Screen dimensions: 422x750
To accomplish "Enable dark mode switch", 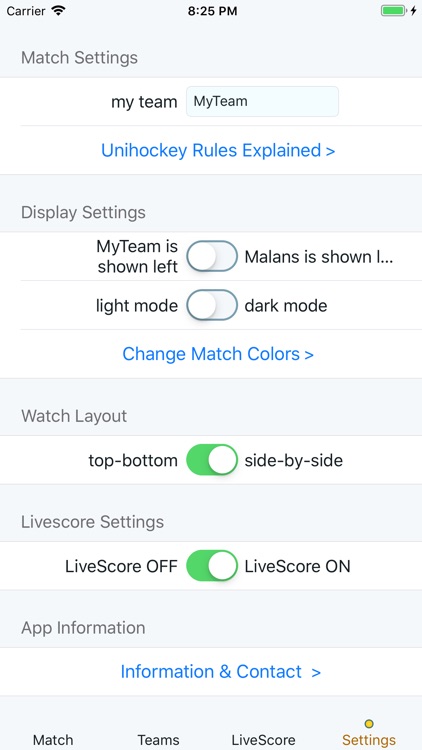I will pos(212,305).
